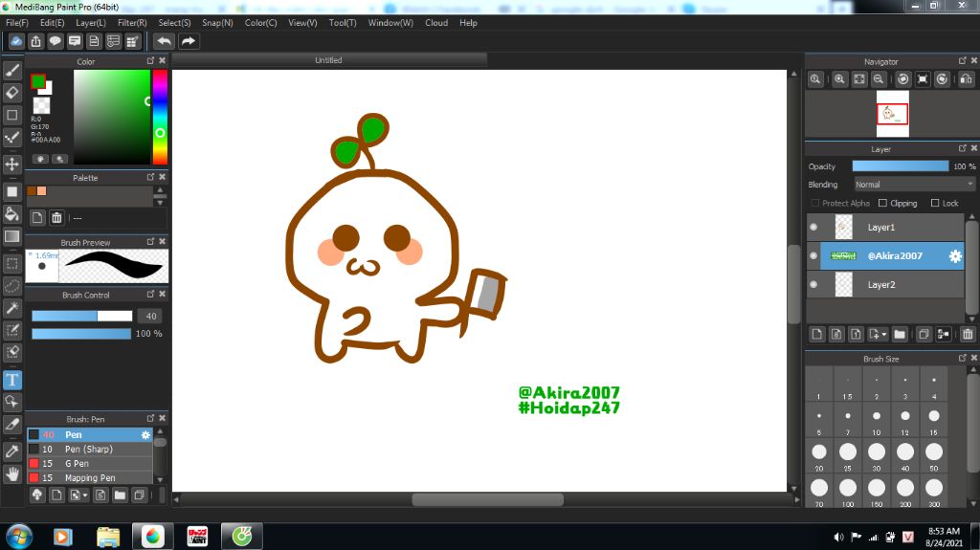The height and width of the screenshot is (550, 980).
Task: Zoom out using Navigator magnifier minus
Action: (879, 79)
